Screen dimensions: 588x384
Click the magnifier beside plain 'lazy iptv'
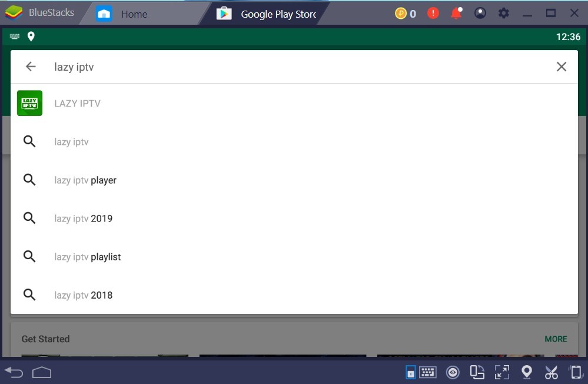pos(29,141)
